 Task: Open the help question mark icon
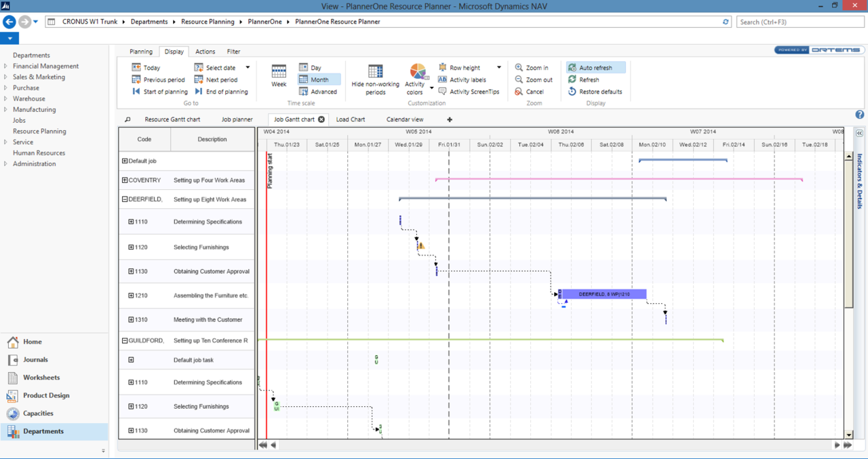point(860,115)
